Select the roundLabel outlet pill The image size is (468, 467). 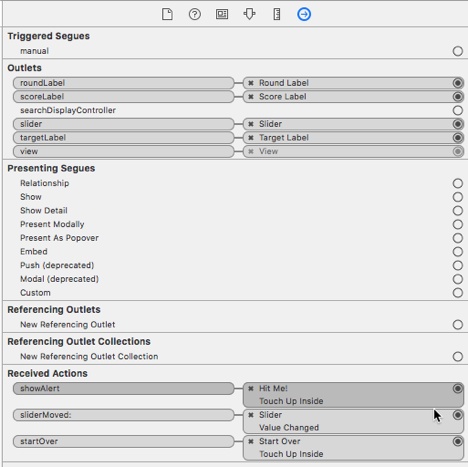click(x=124, y=83)
